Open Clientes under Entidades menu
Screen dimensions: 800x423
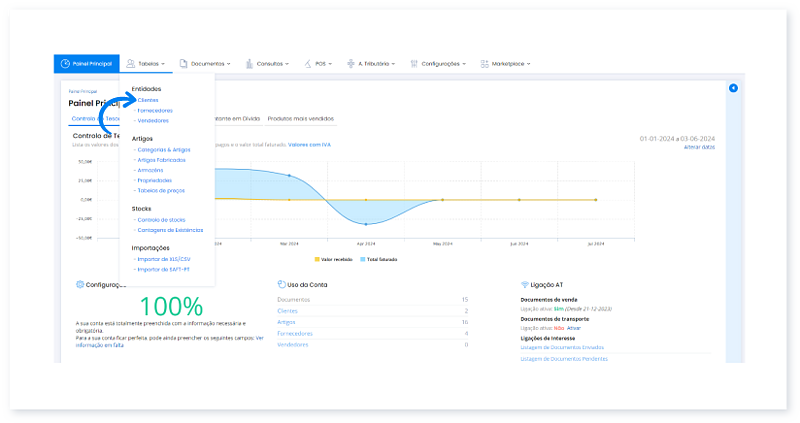click(x=147, y=100)
